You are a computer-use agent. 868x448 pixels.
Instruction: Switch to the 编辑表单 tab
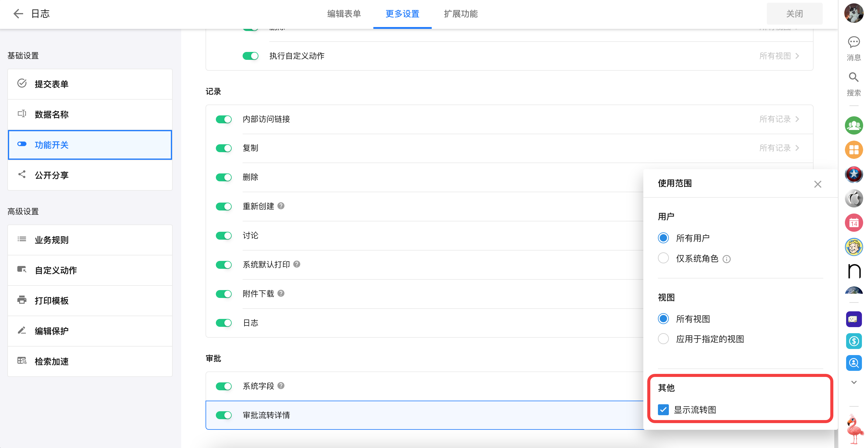pyautogui.click(x=344, y=14)
